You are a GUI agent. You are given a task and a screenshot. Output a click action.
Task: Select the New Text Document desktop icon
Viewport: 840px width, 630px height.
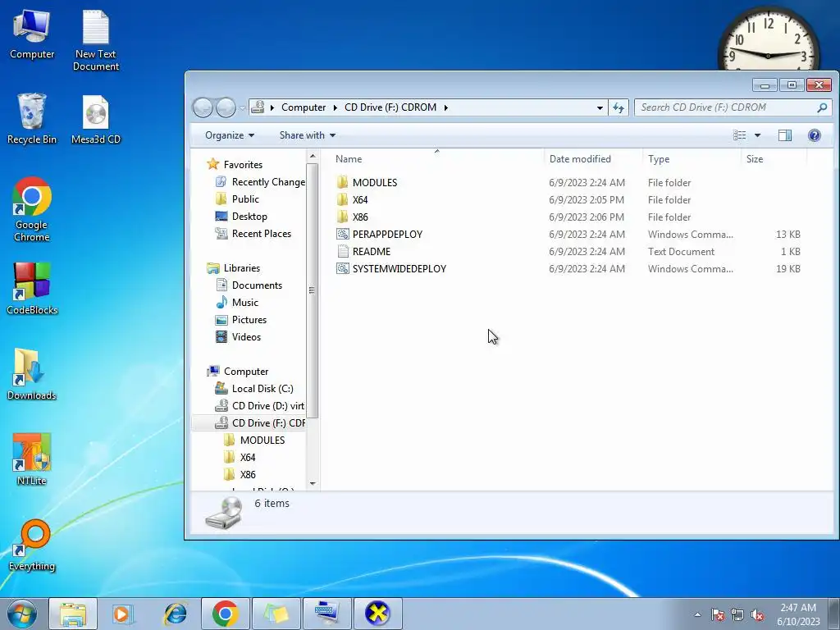(x=96, y=41)
